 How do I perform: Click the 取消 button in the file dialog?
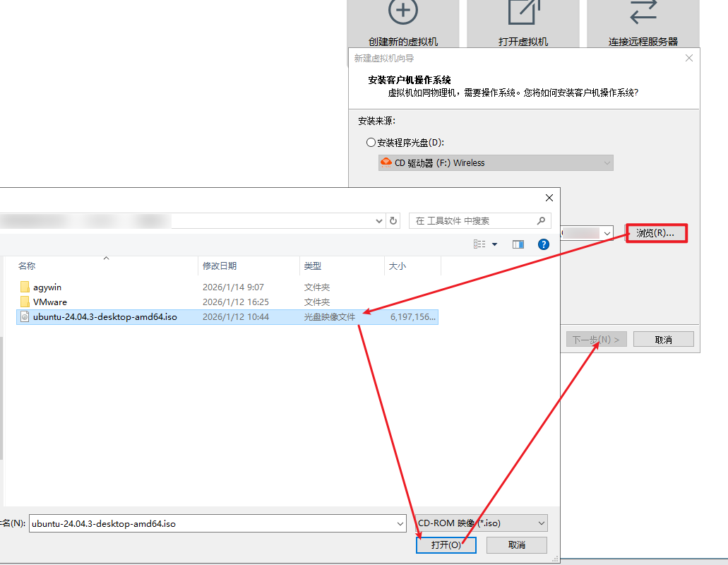pyautogui.click(x=516, y=545)
